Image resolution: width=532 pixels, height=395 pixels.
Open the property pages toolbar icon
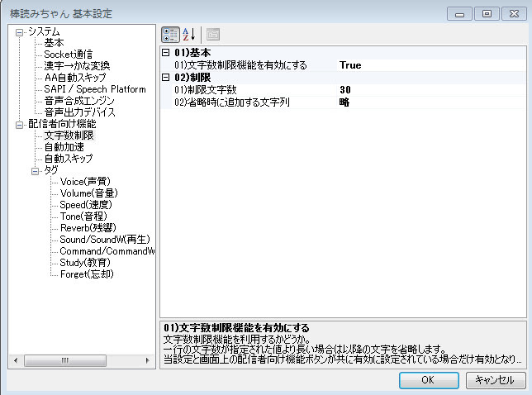point(213,35)
